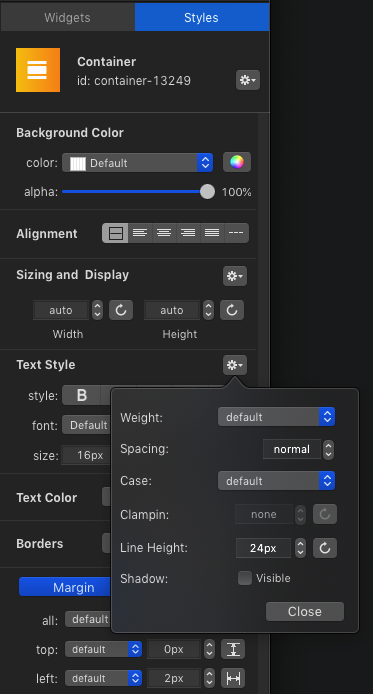
Task: Open the background color Default dropdown
Action: pos(137,163)
